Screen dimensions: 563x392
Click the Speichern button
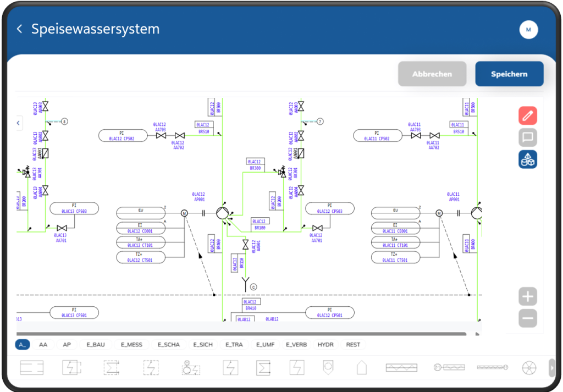click(x=509, y=74)
